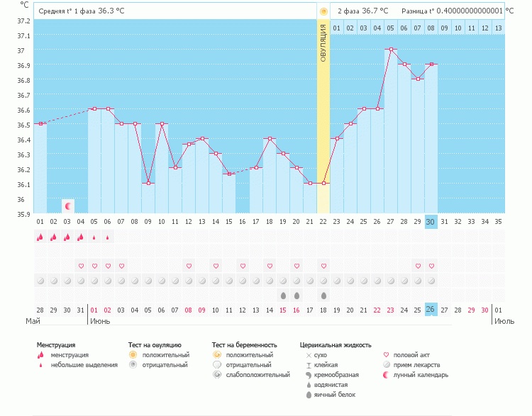Click the ovulation sun icon above the yellow column
Viewport: 532px width, 416px height.
(323, 11)
